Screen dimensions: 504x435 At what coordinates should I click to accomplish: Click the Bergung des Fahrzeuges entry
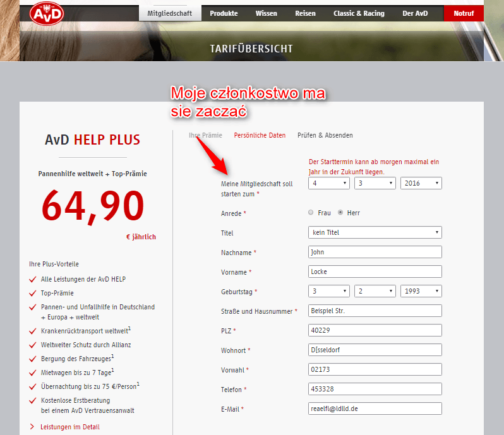[x=77, y=358]
